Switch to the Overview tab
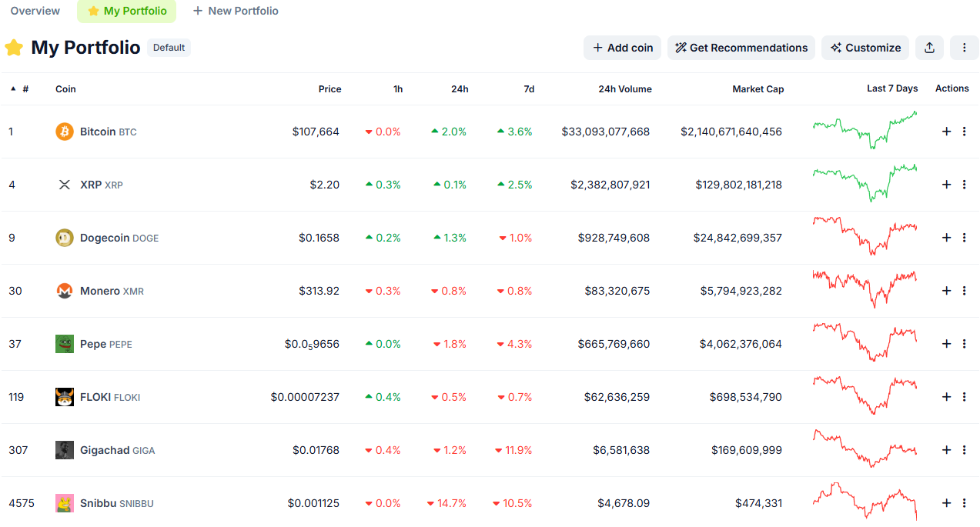 pyautogui.click(x=35, y=11)
